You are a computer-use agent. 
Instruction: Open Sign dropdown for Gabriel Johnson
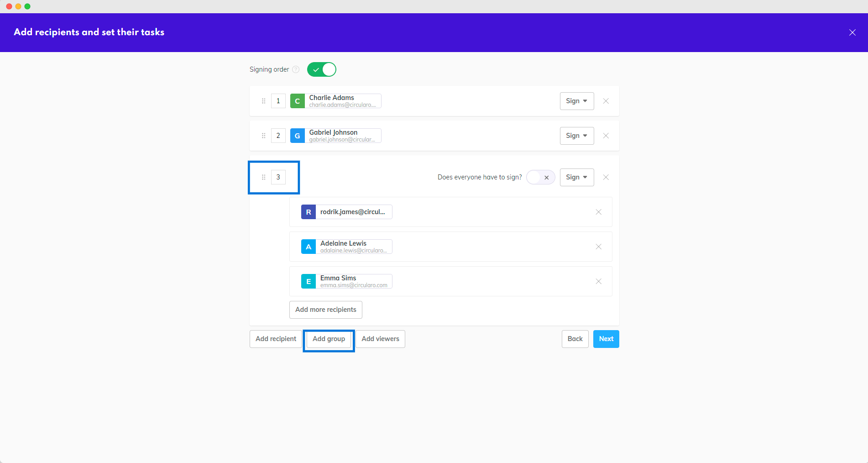(x=576, y=136)
